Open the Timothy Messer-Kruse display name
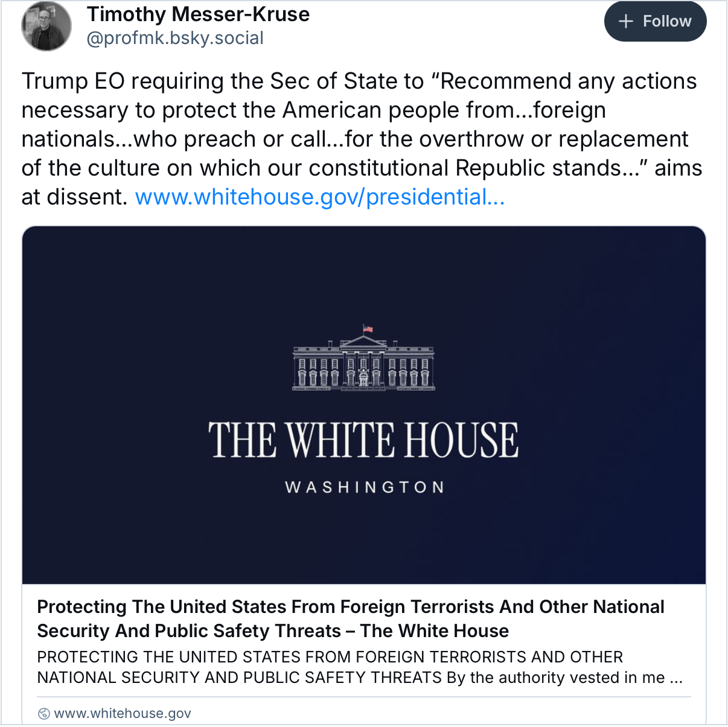 tap(198, 14)
